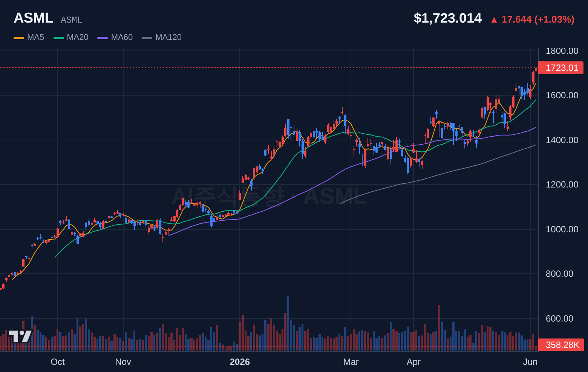Click the $1,723.014 current price
Viewport: 588px width, 372px height.
pos(448,18)
